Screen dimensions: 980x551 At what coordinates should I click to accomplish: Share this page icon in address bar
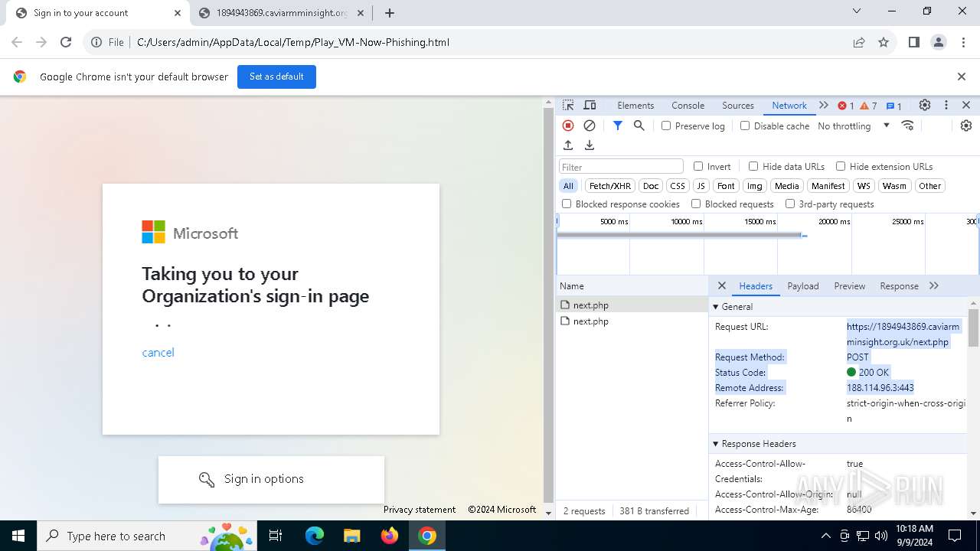tap(859, 42)
